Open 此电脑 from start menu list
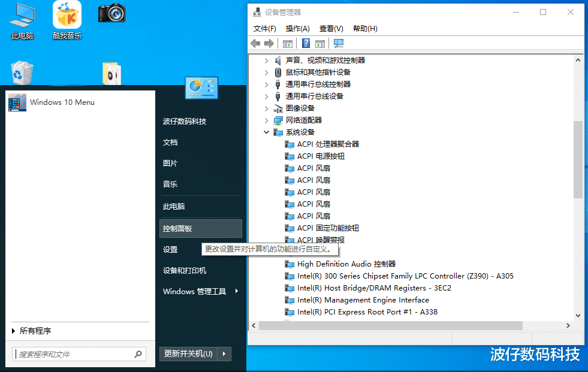The height and width of the screenshot is (372, 588). (174, 207)
